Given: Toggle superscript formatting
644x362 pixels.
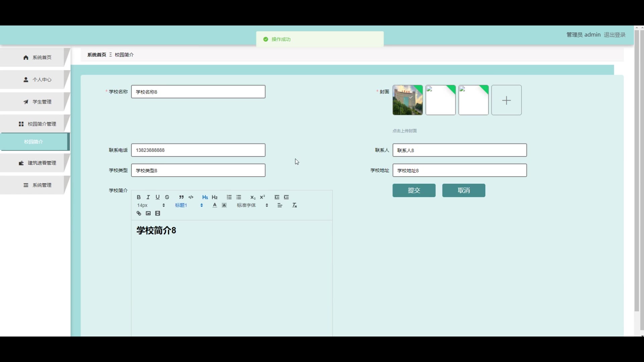Looking at the screenshot, I should tap(262, 197).
